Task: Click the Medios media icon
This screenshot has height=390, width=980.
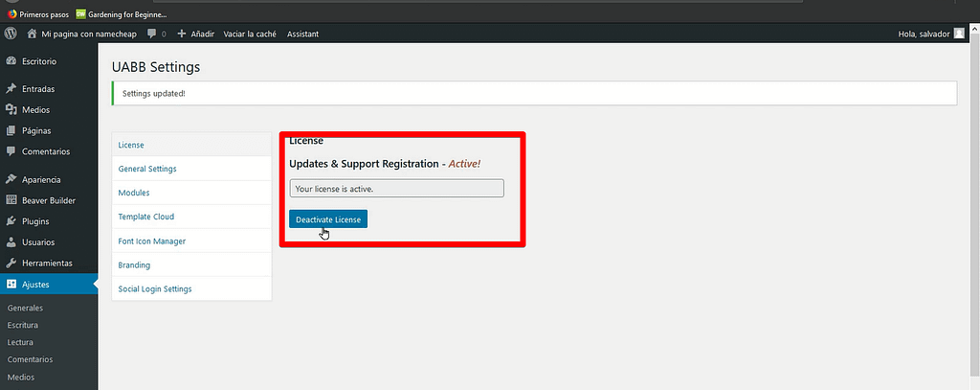Action: [11, 109]
